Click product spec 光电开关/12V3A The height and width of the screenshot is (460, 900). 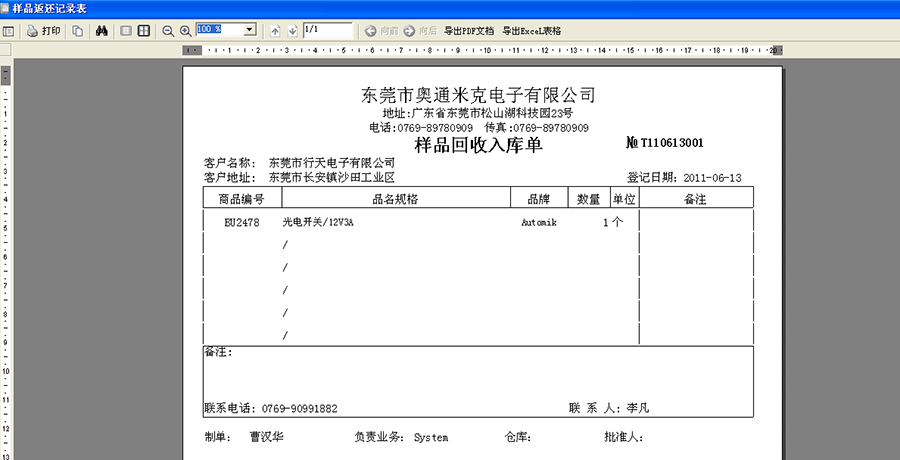318,223
